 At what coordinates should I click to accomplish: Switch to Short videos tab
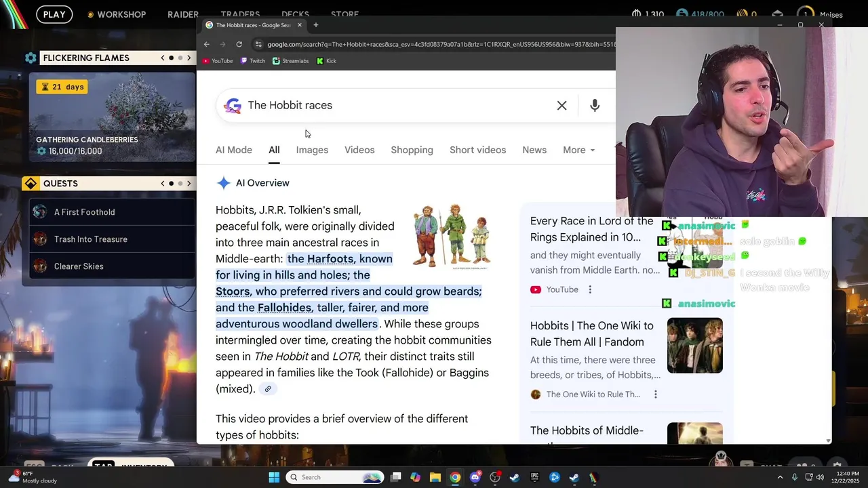coord(477,150)
